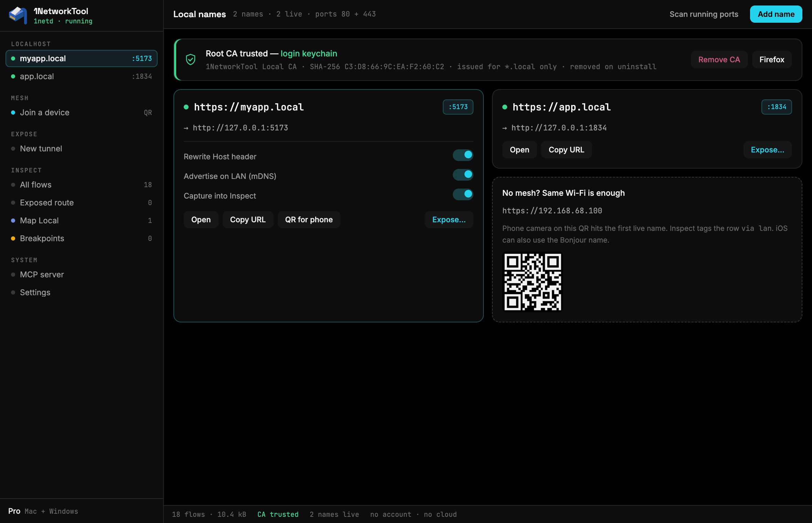This screenshot has width=812, height=523.
Task: Click the https://192.168.68.100 LAN address
Action: (552, 211)
